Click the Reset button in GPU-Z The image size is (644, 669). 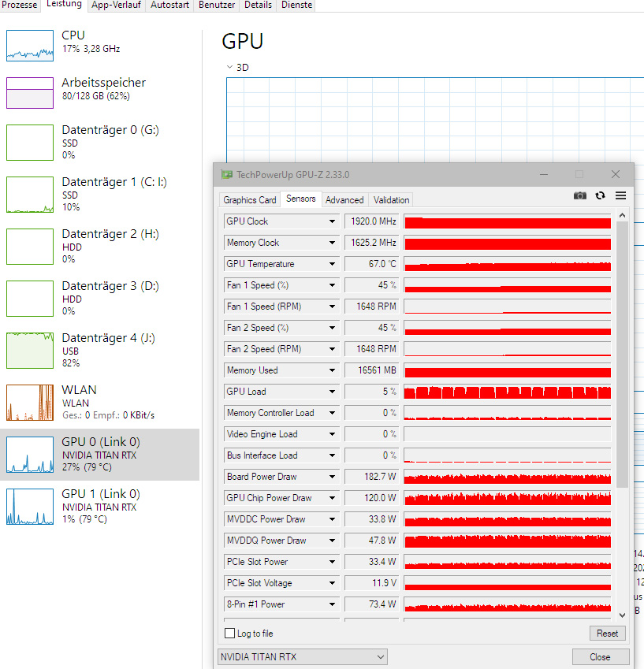[x=607, y=634]
